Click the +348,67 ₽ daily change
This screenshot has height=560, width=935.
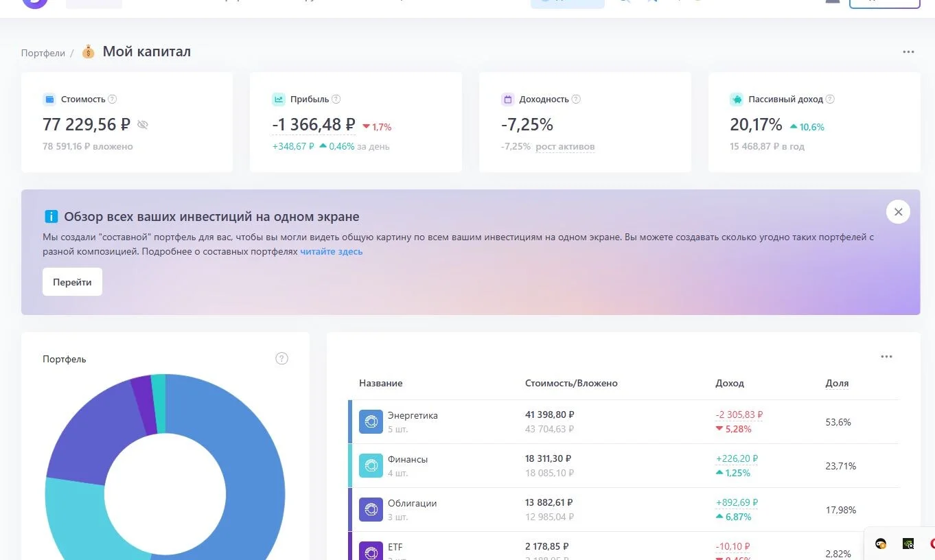[293, 146]
